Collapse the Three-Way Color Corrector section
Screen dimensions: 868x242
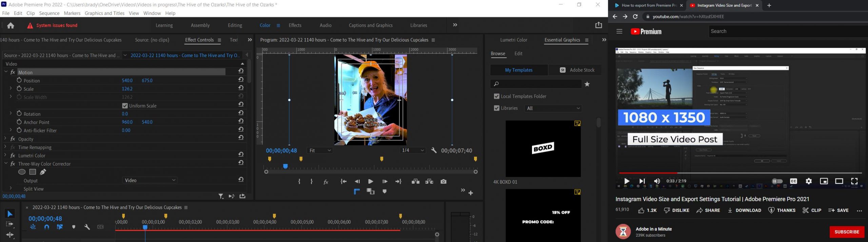(6, 163)
